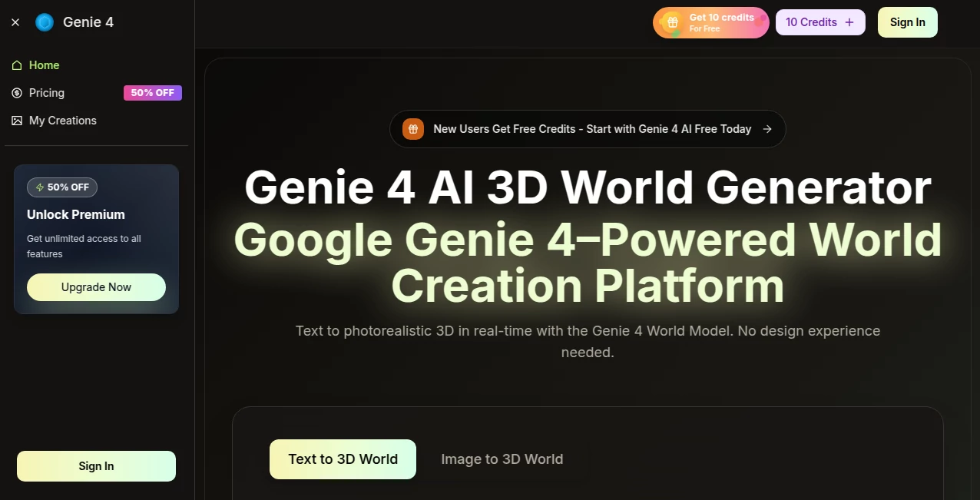The image size is (980, 500).
Task: Switch to the Image to 3D World tab
Action: point(502,459)
